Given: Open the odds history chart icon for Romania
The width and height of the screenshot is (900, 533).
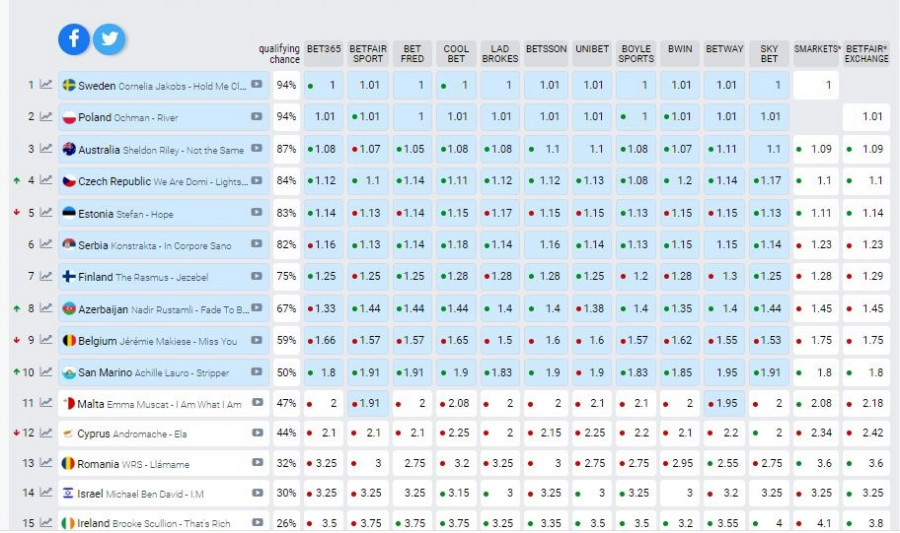Looking at the screenshot, I should (x=46, y=464).
